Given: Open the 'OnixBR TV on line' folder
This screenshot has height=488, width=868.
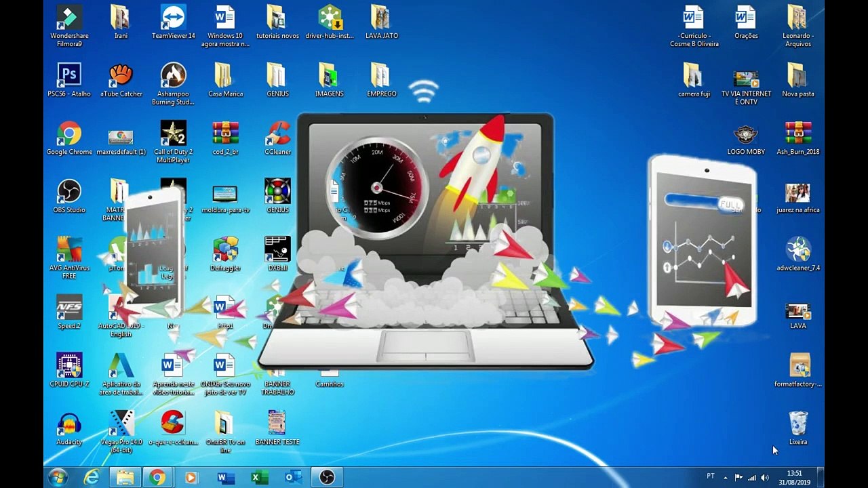Looking at the screenshot, I should (225, 432).
